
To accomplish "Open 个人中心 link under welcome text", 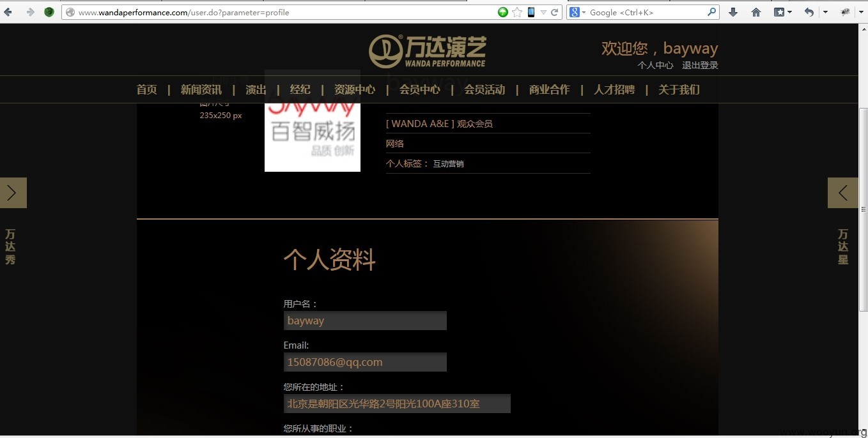I will pos(655,65).
